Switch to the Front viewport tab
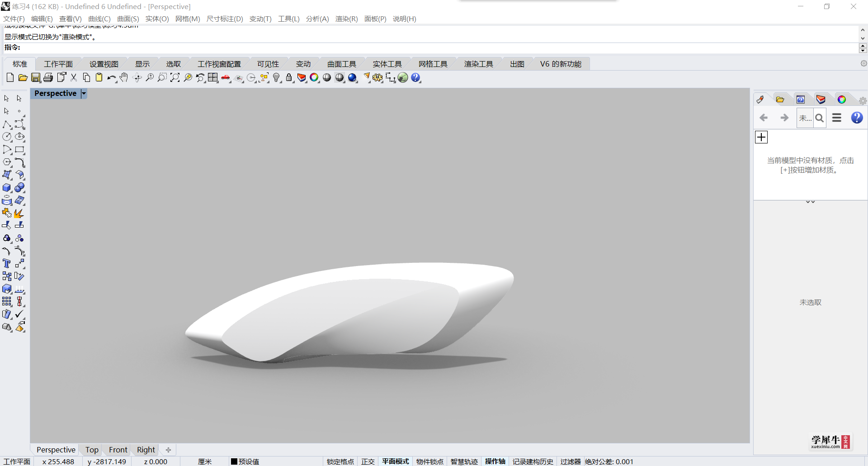This screenshot has width=868, height=466. click(118, 450)
